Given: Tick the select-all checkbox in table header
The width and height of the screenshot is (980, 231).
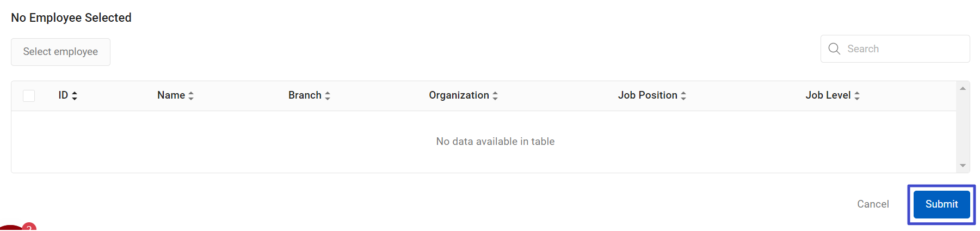Looking at the screenshot, I should 29,96.
